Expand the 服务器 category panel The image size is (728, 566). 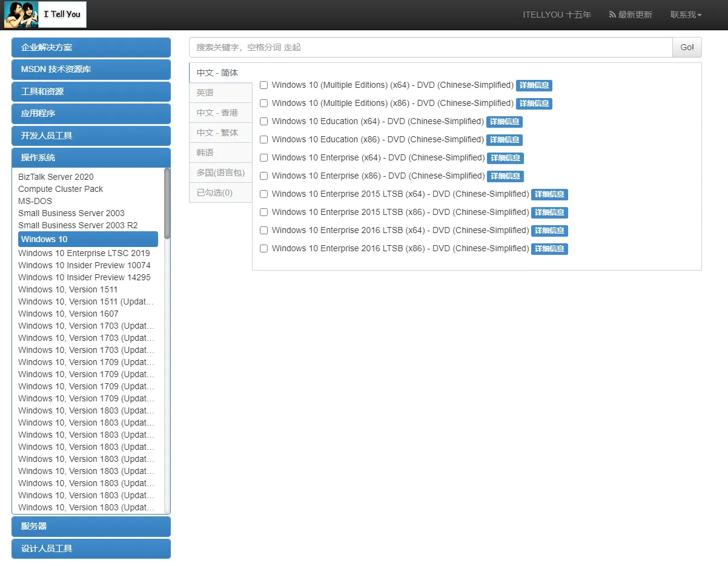[91, 527]
